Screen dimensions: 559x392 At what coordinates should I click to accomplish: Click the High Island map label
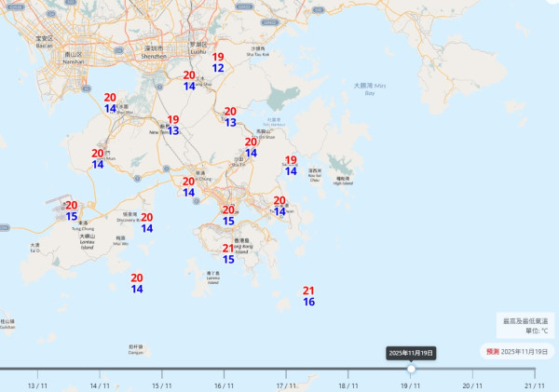pos(343,181)
